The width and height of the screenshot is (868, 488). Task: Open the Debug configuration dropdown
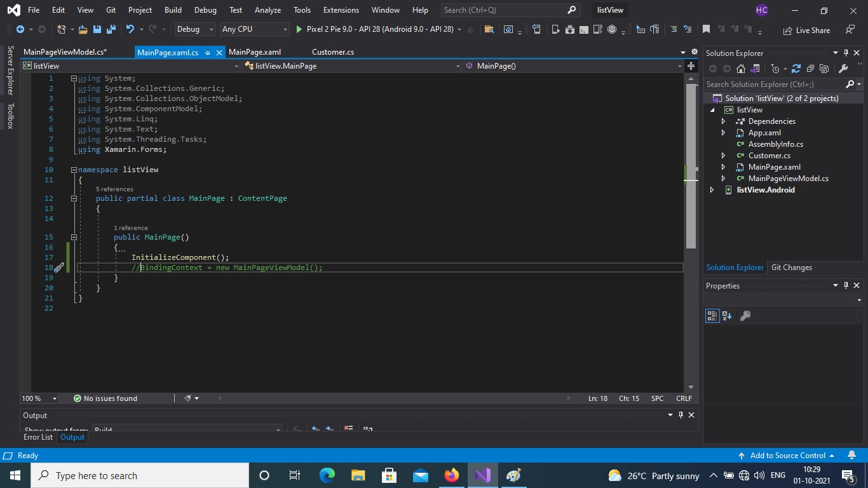[x=196, y=29]
